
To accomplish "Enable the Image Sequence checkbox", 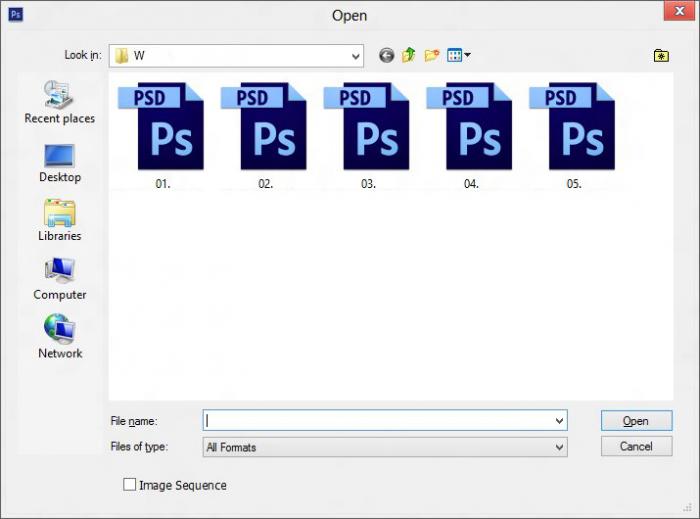I will point(129,485).
